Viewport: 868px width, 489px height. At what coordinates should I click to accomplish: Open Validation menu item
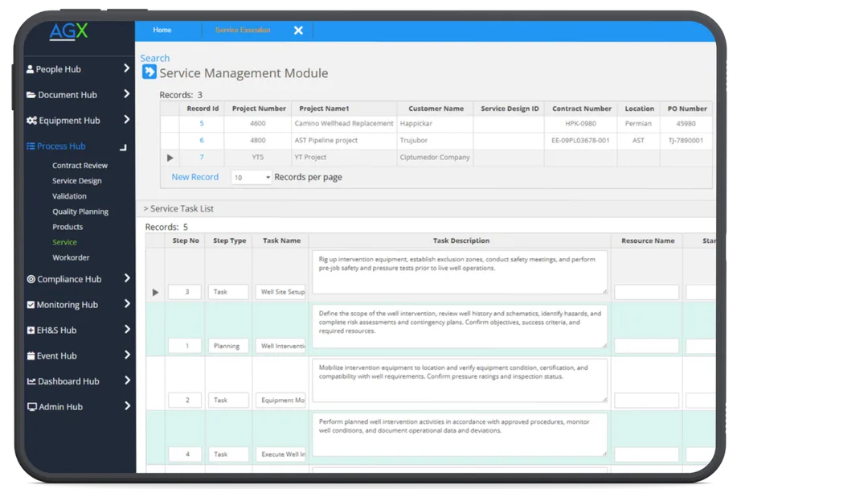tap(69, 196)
